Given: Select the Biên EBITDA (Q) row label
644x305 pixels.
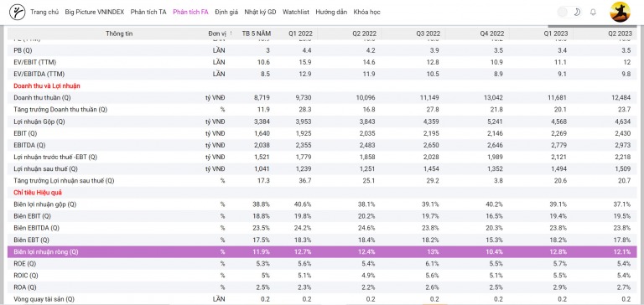Looking at the screenshot, I should point(36,228).
